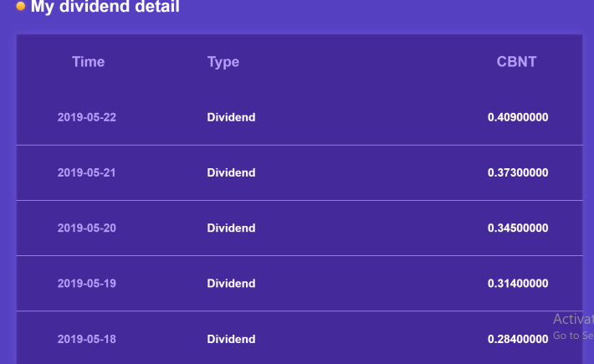Click Dividend in the 2019-05-19 row
Image resolution: width=594 pixels, height=364 pixels.
pos(231,284)
